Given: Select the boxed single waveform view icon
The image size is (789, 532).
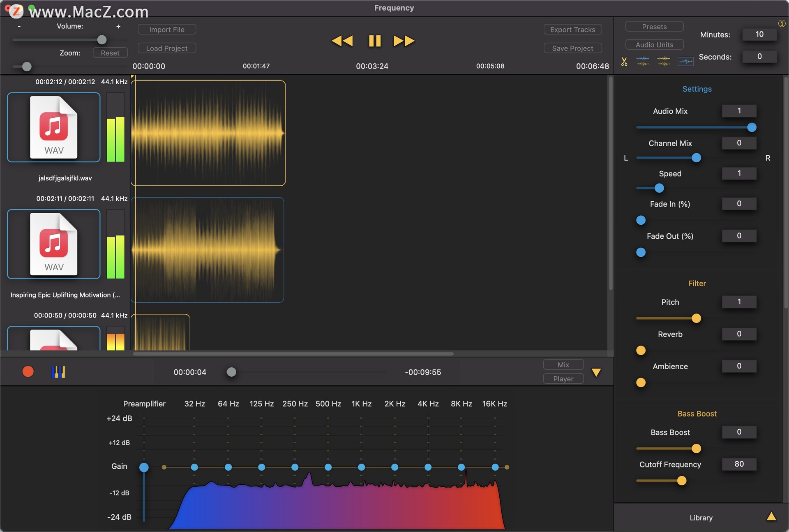Looking at the screenshot, I should (x=685, y=61).
